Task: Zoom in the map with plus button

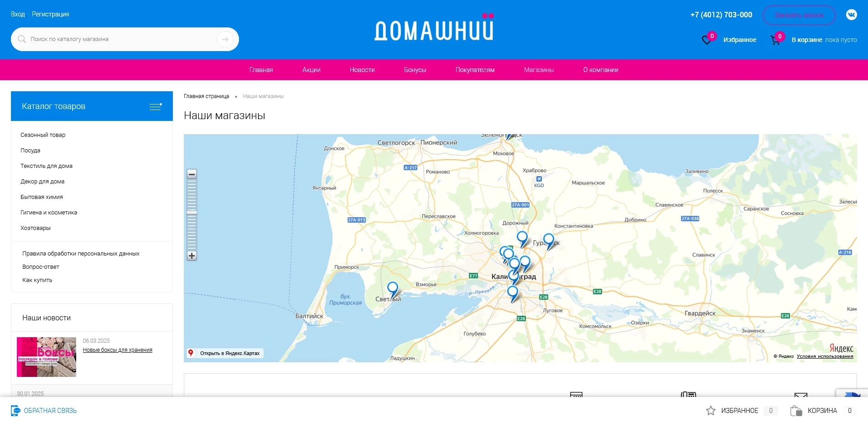Action: coord(192,256)
